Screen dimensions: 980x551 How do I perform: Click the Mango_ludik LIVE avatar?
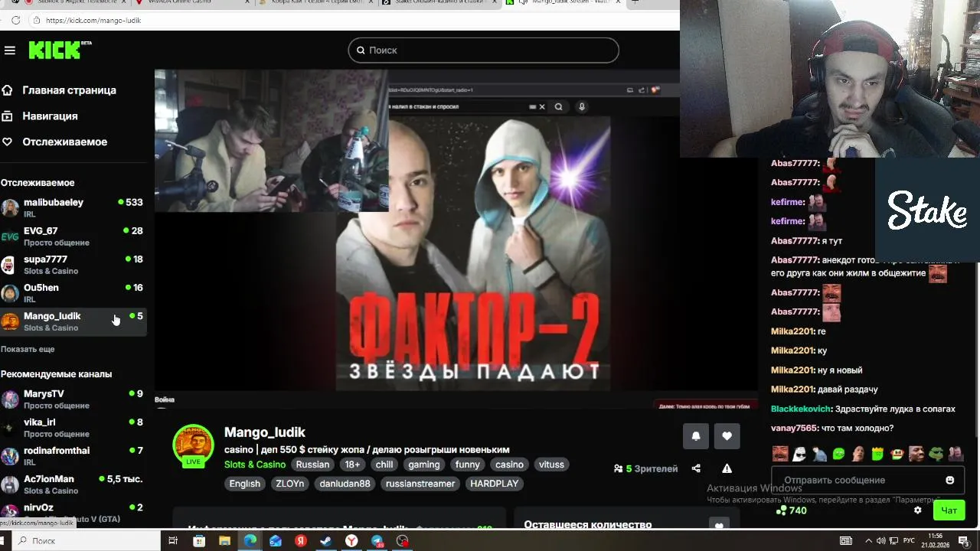(193, 445)
